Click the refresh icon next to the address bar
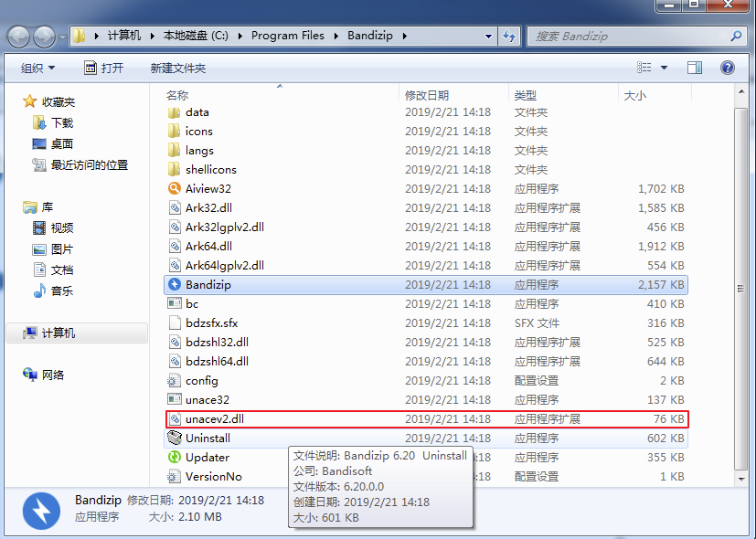 tap(509, 37)
